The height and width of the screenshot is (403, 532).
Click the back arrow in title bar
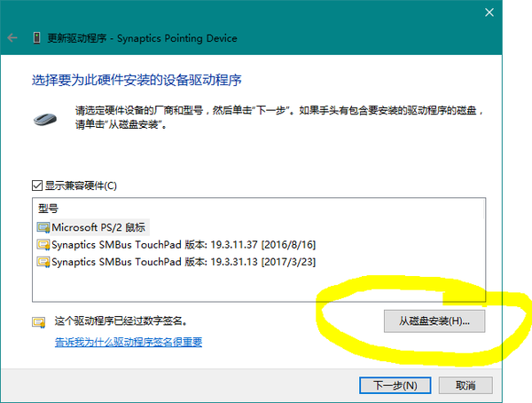coord(12,37)
